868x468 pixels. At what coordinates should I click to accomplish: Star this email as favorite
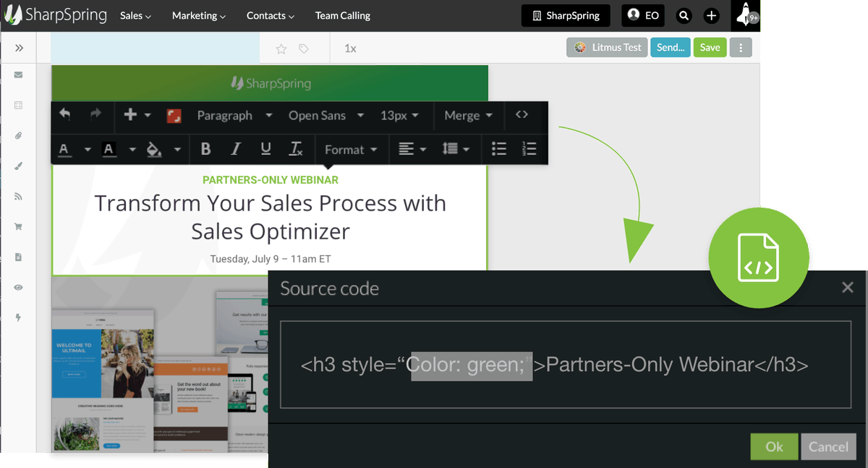281,48
